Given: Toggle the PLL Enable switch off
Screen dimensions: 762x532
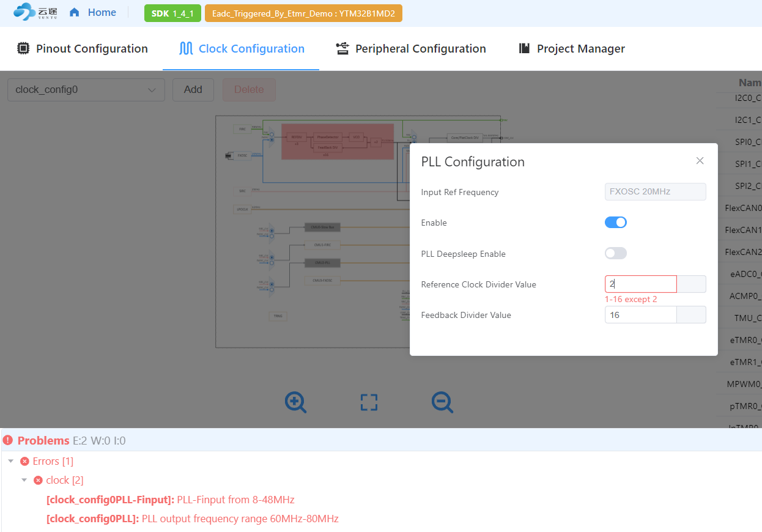Looking at the screenshot, I should [616, 223].
